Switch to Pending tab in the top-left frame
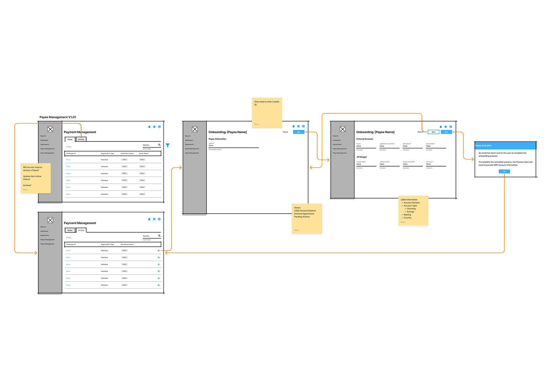The width and height of the screenshot is (552, 392). tap(81, 139)
